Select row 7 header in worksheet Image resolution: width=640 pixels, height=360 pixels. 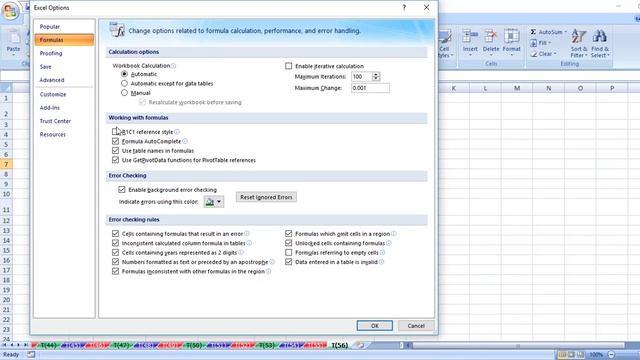click(6, 164)
